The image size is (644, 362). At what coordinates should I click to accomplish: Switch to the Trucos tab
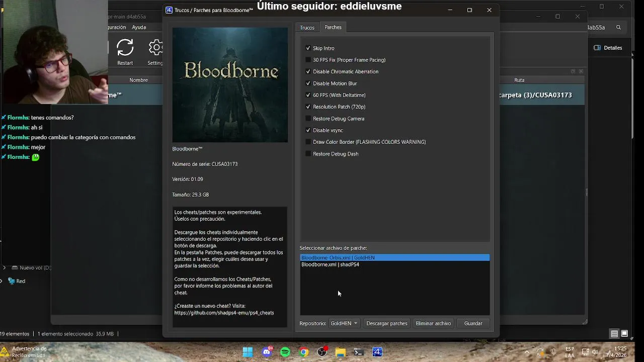[x=307, y=28]
